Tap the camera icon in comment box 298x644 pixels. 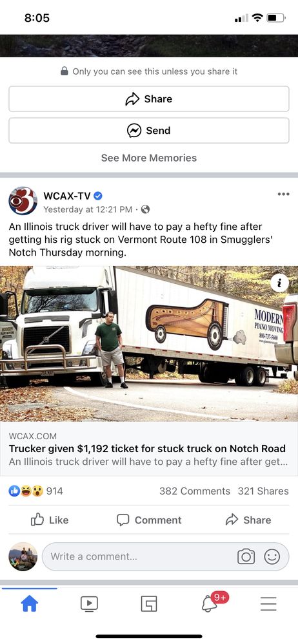click(246, 556)
